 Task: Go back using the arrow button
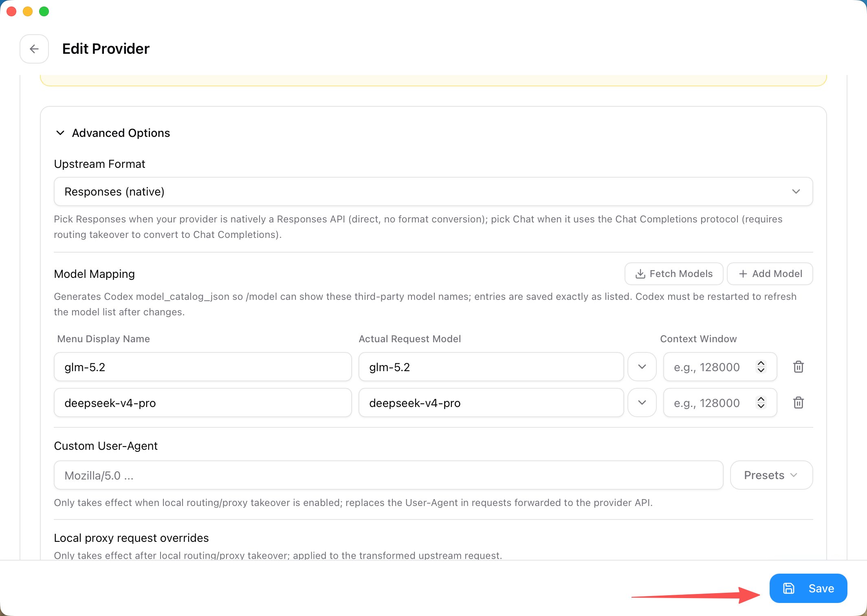(34, 49)
